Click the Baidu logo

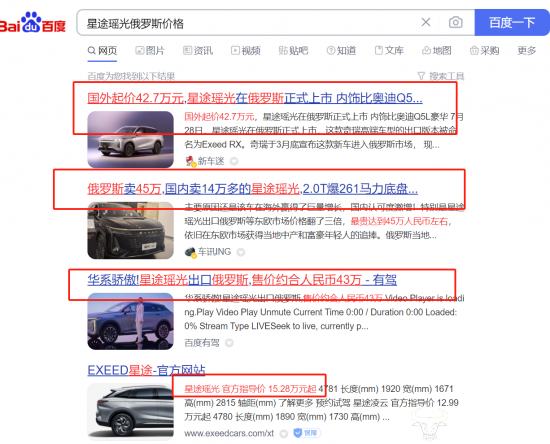(x=32, y=23)
